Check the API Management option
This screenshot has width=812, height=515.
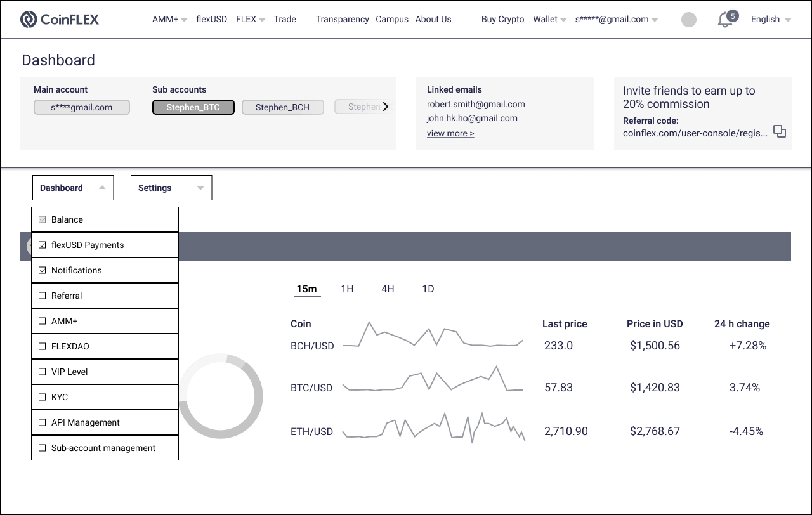click(x=43, y=422)
